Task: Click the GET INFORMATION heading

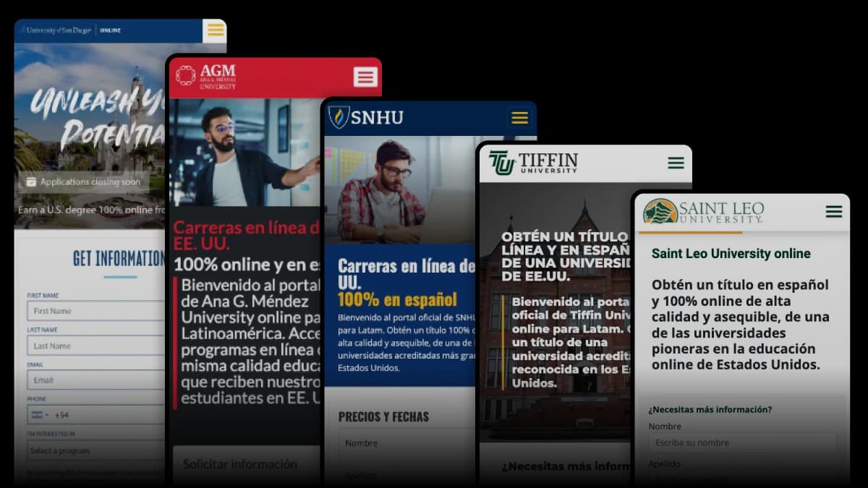Action: pos(119,258)
